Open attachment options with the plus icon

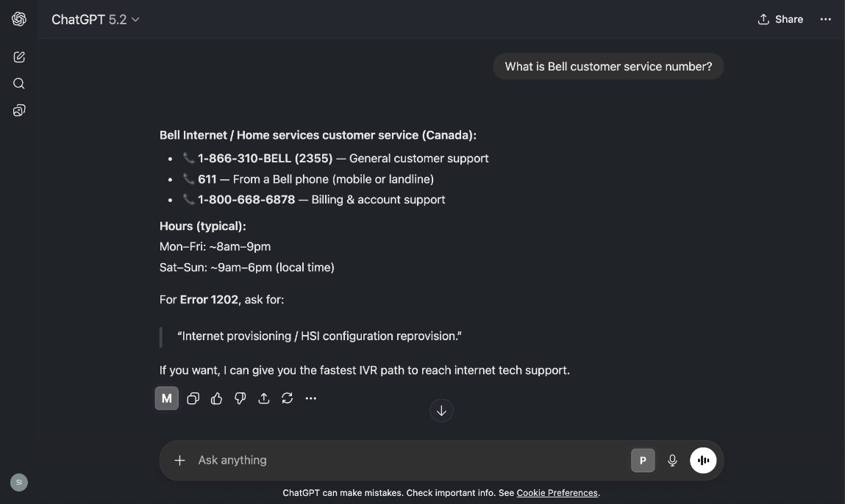(179, 460)
